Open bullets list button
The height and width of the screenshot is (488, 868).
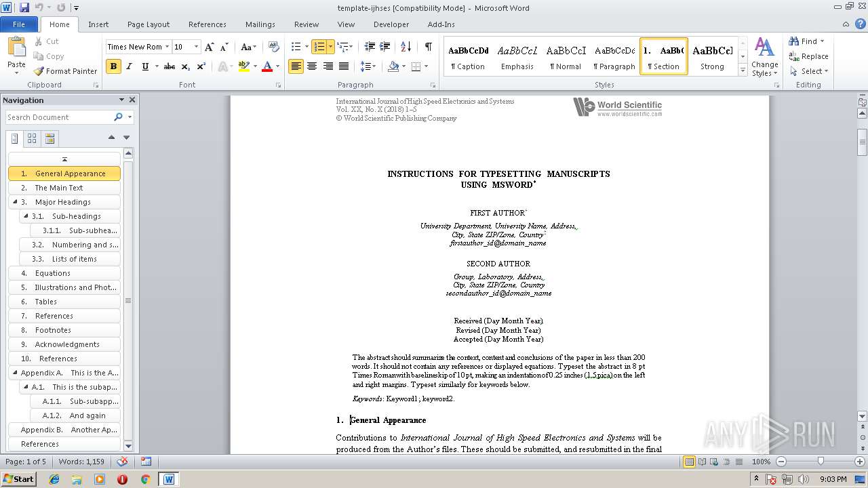[x=296, y=47]
